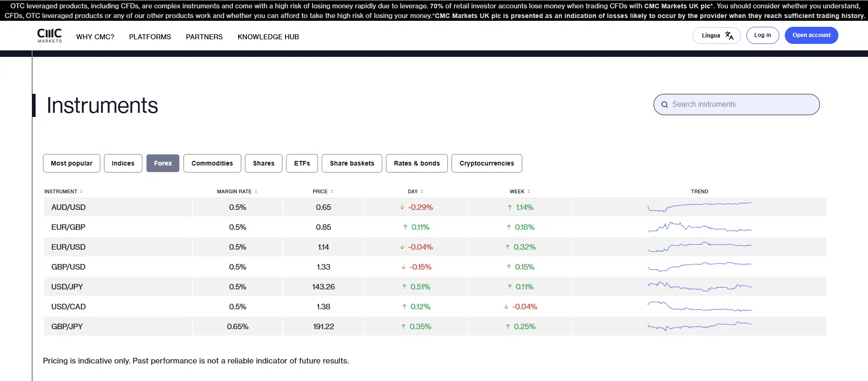
Task: Click GBP/USD trend sparkline chart
Action: pyautogui.click(x=699, y=266)
